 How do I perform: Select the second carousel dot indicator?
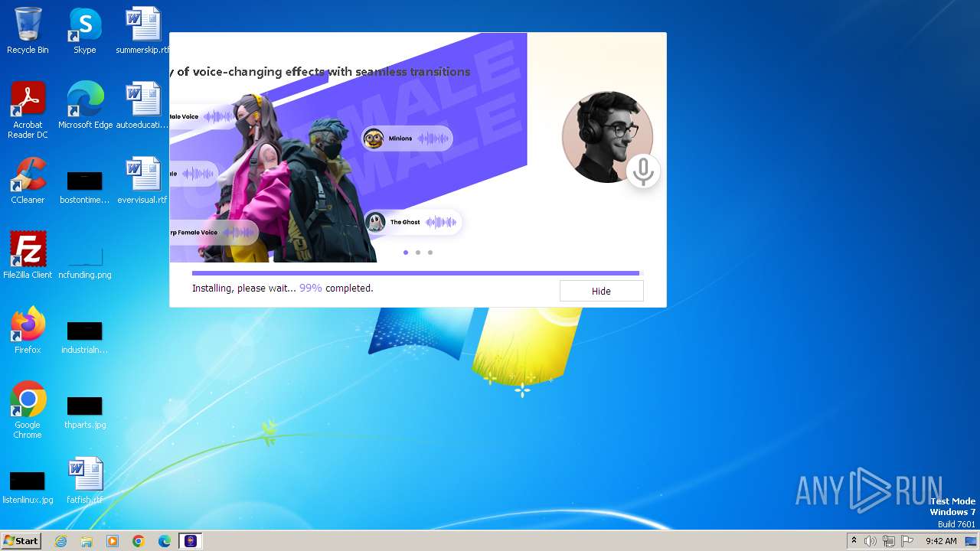pyautogui.click(x=417, y=252)
